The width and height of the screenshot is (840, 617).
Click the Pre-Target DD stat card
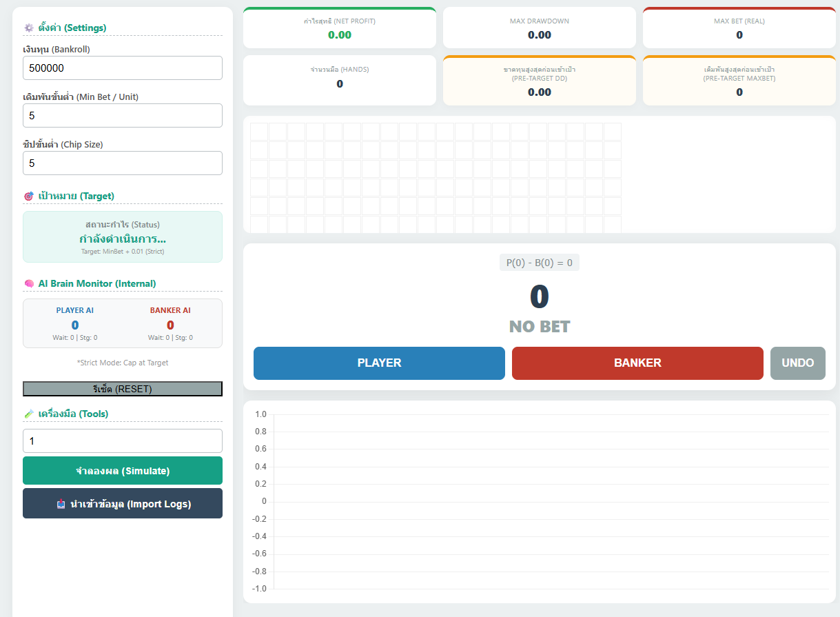coord(539,81)
